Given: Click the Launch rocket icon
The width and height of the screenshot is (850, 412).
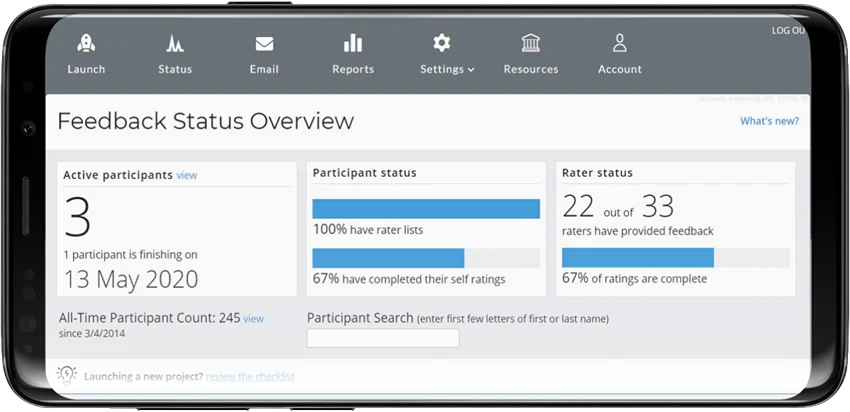Looking at the screenshot, I should click(x=86, y=43).
